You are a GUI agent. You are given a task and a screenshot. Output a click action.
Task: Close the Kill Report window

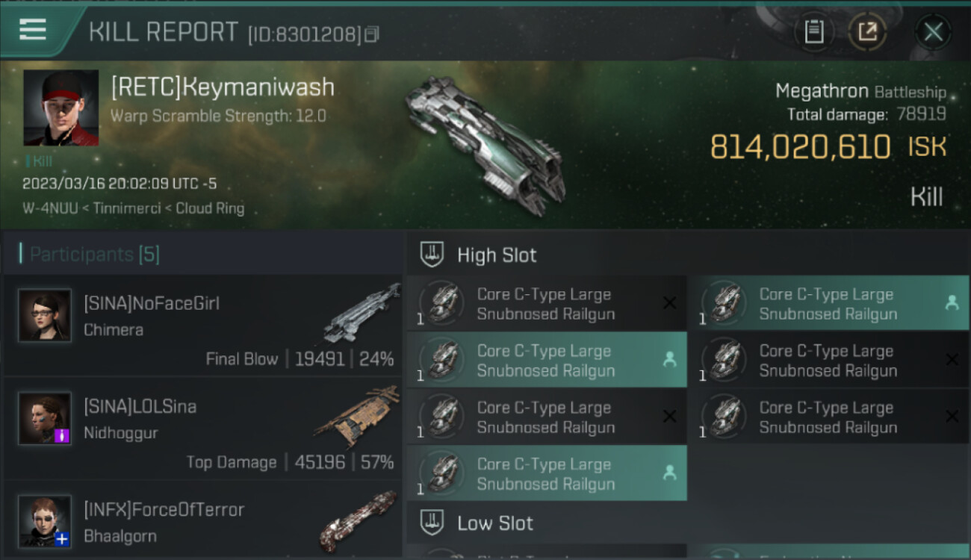click(933, 32)
